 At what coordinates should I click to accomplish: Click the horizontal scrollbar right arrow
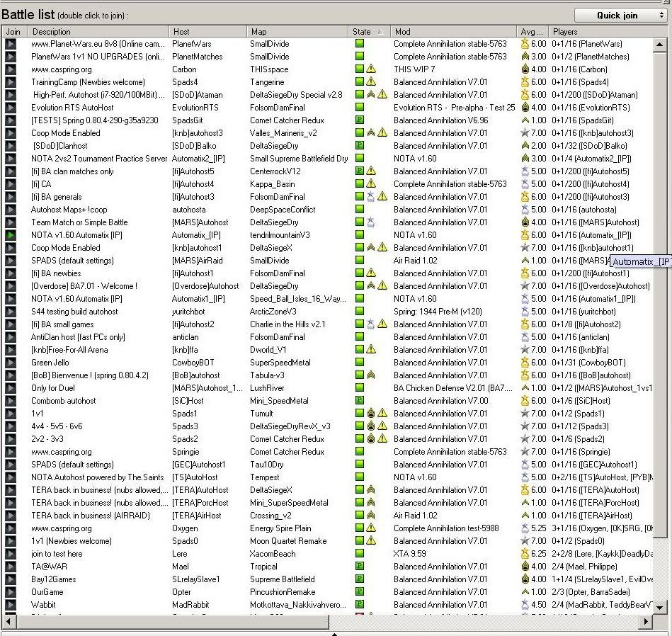[646, 621]
